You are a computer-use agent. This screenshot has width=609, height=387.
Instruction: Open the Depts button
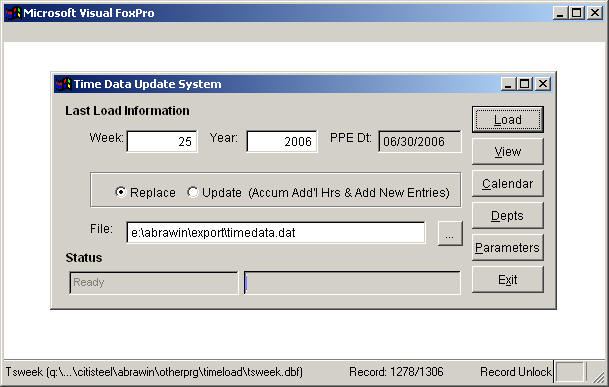[508, 215]
